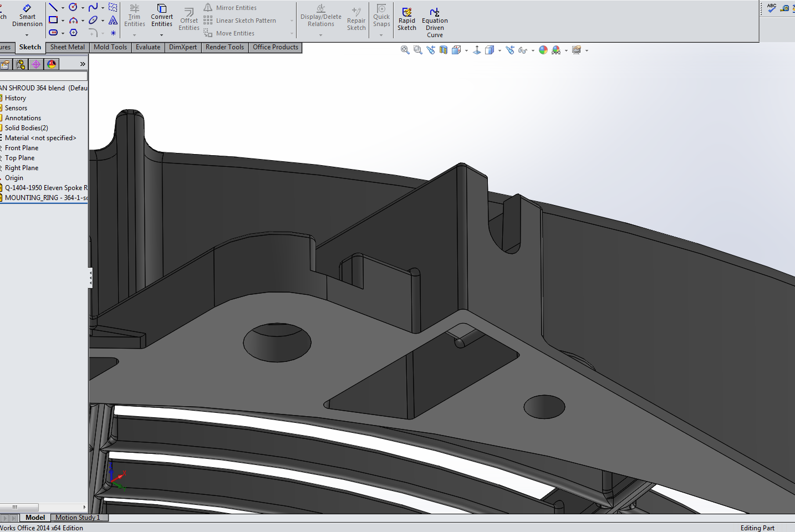Click Convert Entities in the Sketch toolbar
This screenshot has height=532, width=795.
click(x=161, y=17)
